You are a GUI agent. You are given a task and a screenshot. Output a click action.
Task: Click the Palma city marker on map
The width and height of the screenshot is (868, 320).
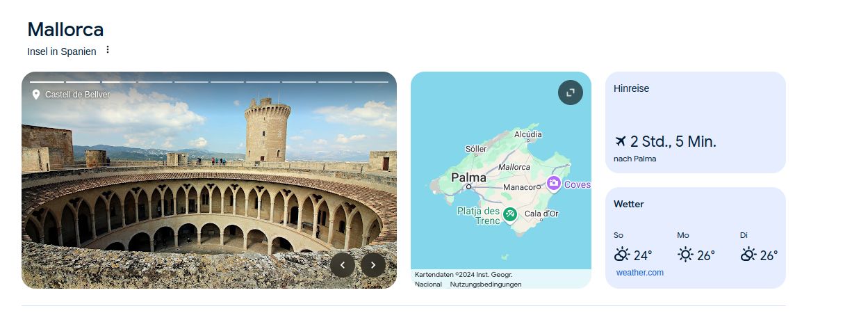(x=469, y=186)
